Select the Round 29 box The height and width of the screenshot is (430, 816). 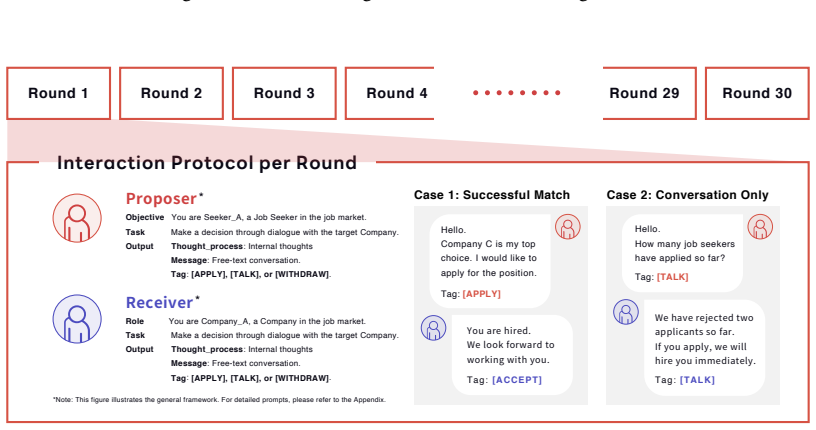(649, 93)
